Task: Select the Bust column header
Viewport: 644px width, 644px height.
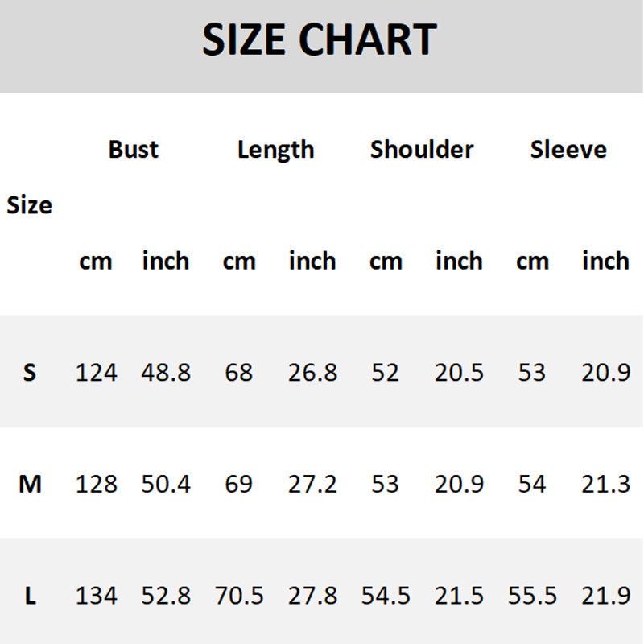Action: click(x=134, y=150)
